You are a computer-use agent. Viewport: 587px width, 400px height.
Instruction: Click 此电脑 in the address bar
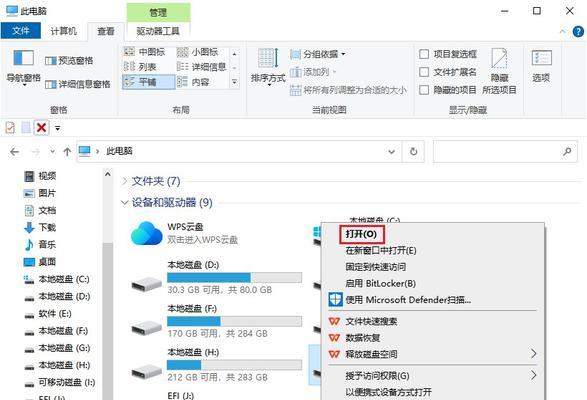pos(119,151)
